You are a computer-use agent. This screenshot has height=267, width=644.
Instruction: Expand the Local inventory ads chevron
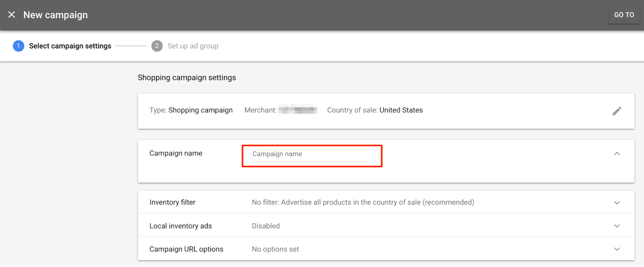[x=616, y=226]
